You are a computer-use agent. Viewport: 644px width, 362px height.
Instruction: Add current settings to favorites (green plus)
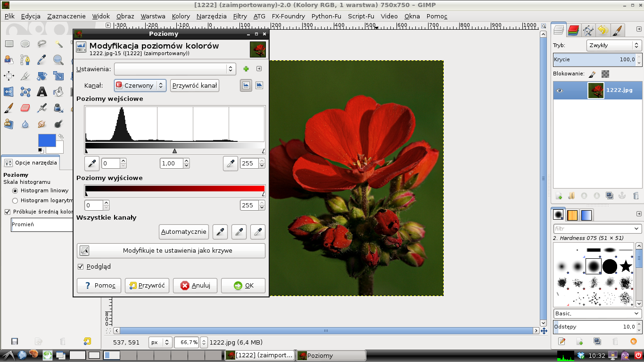tap(246, 69)
